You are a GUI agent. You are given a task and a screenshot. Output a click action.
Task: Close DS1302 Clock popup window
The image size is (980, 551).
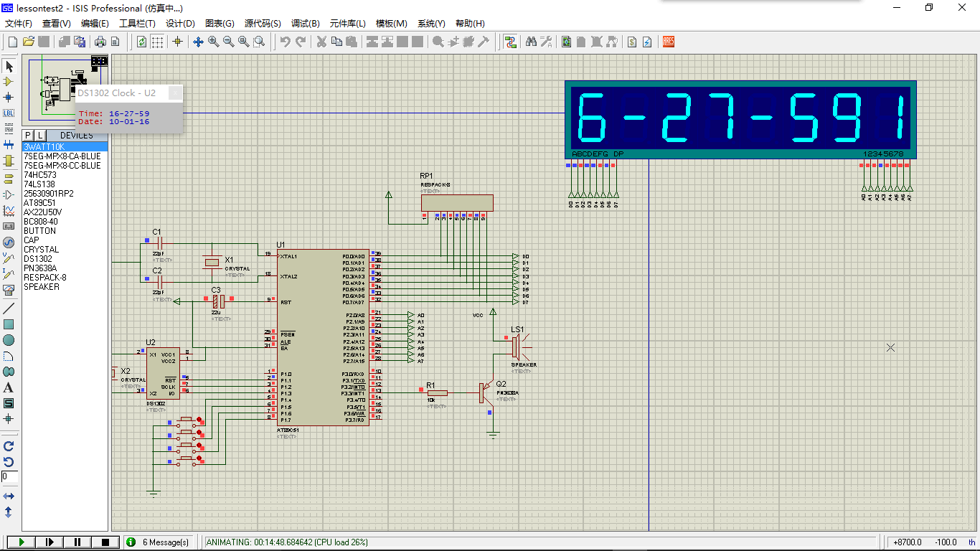(174, 93)
